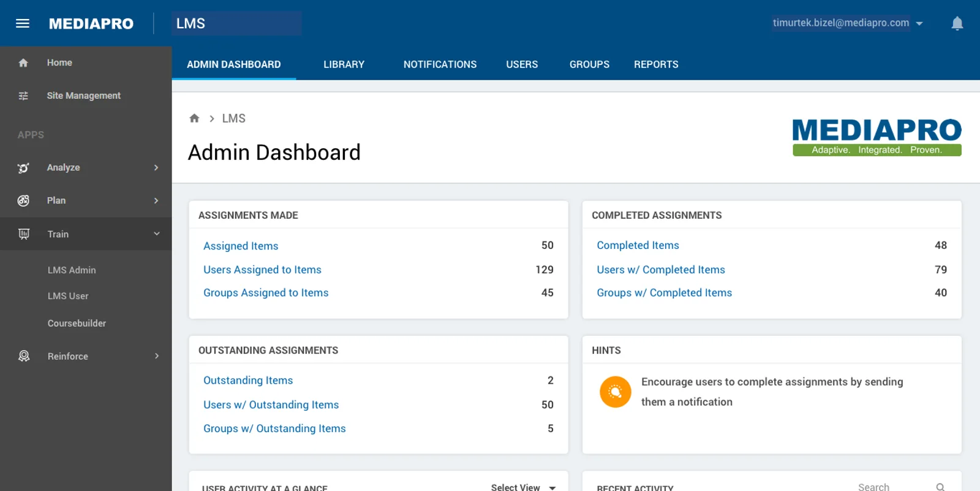Click the Assigned Items link
This screenshot has height=491, width=980.
click(241, 246)
